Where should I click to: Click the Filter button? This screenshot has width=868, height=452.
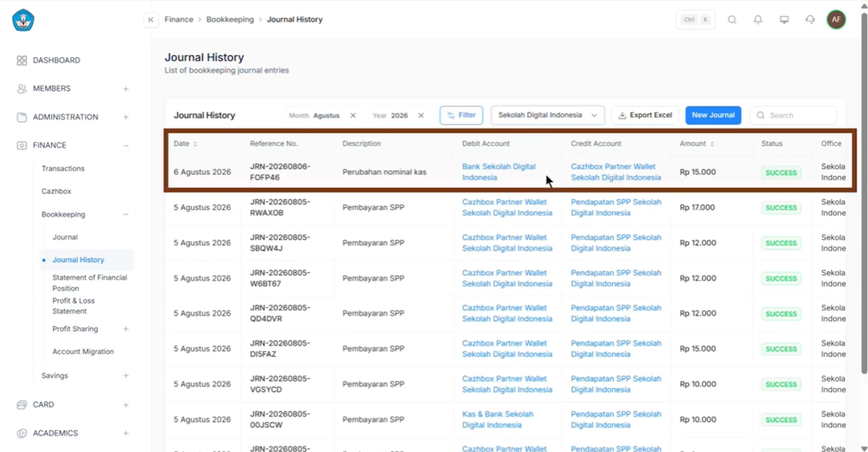tap(461, 115)
